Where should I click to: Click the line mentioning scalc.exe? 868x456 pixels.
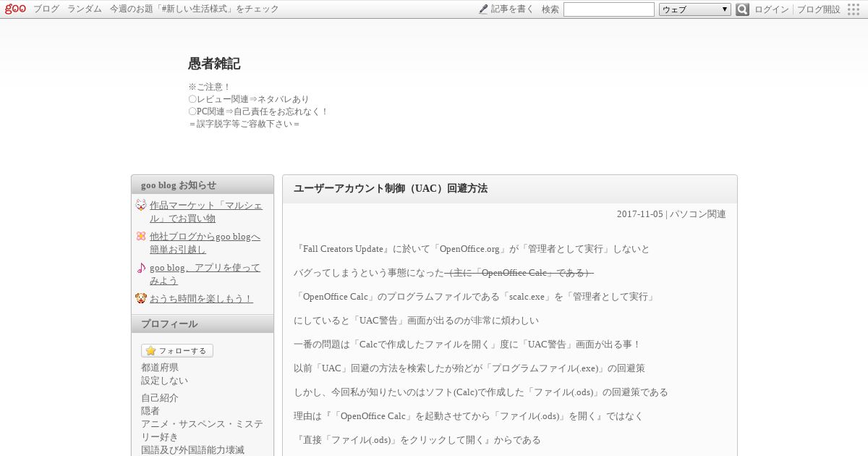tap(475, 297)
